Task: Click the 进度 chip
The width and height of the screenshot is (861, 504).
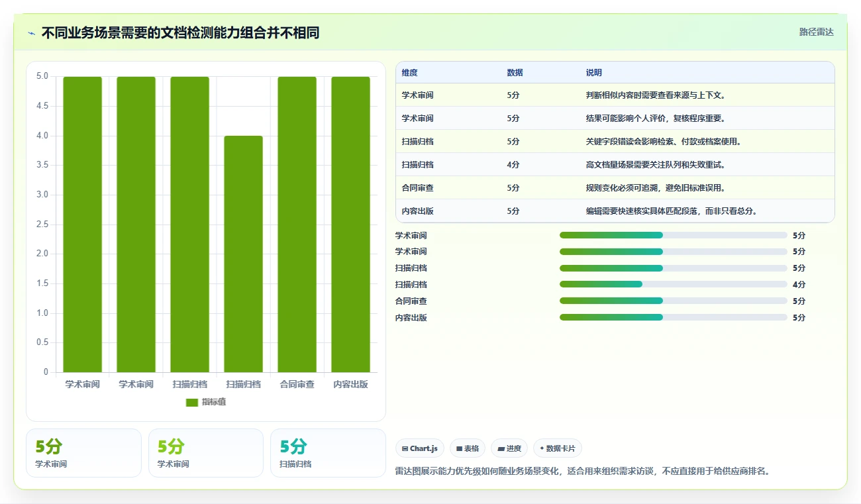Action: click(x=509, y=448)
